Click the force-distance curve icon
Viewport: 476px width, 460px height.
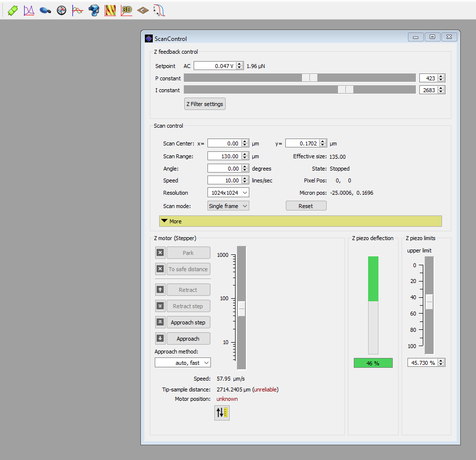coord(159,10)
